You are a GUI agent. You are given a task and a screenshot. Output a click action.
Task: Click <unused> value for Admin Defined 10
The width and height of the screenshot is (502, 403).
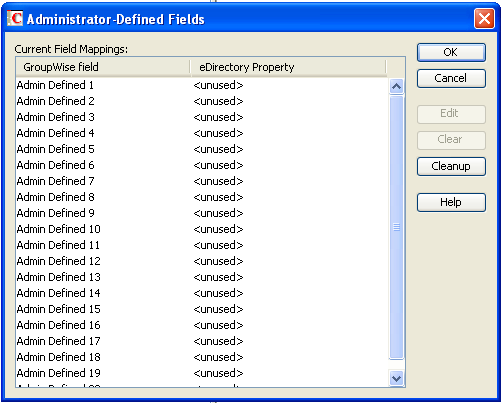click(x=218, y=229)
